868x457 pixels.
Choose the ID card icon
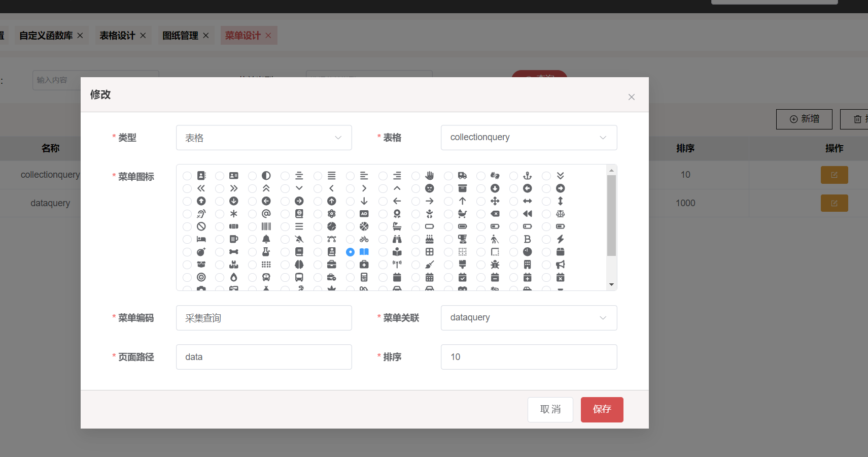click(x=234, y=176)
